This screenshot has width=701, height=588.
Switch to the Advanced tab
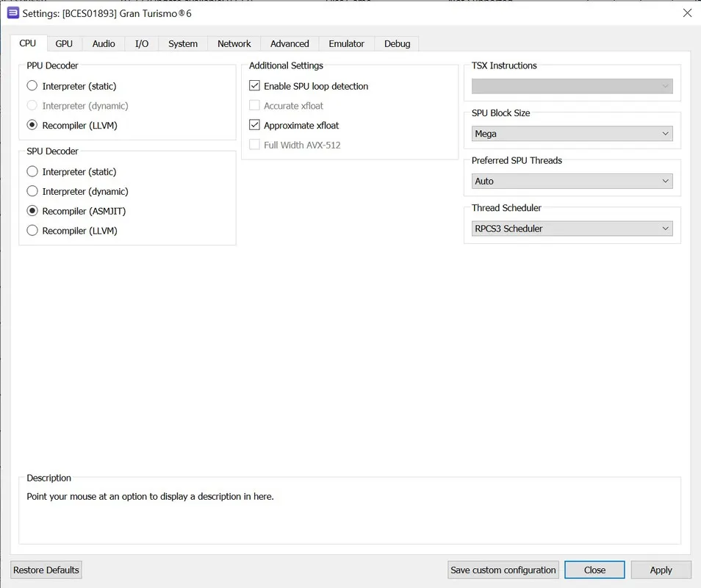click(290, 44)
